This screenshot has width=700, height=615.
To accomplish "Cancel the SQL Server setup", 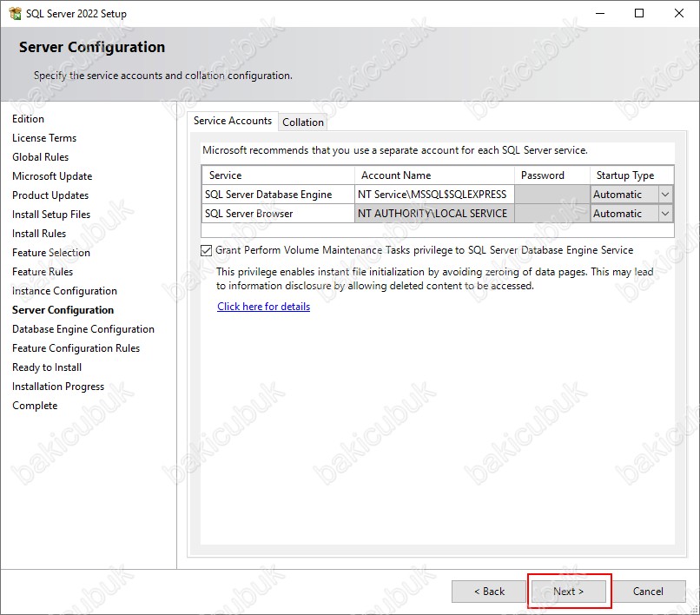I will tap(648, 592).
